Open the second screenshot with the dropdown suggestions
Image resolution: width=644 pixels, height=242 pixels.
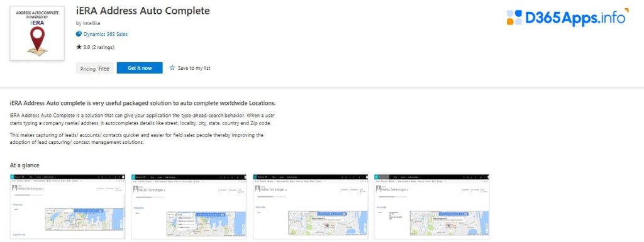(x=189, y=207)
